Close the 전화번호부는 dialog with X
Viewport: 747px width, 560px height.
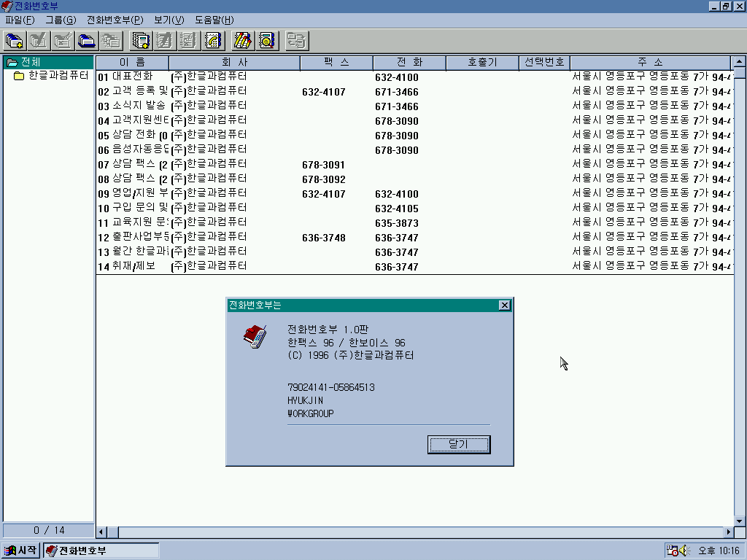pyautogui.click(x=505, y=306)
